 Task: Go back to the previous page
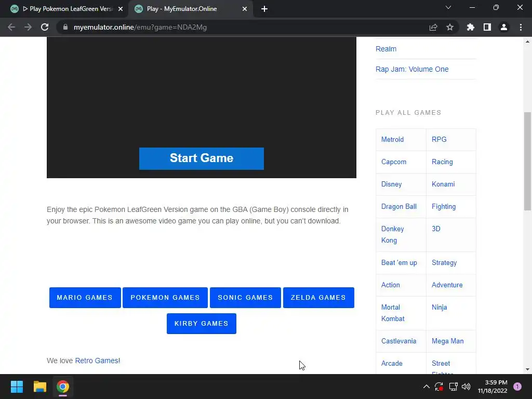(11, 27)
